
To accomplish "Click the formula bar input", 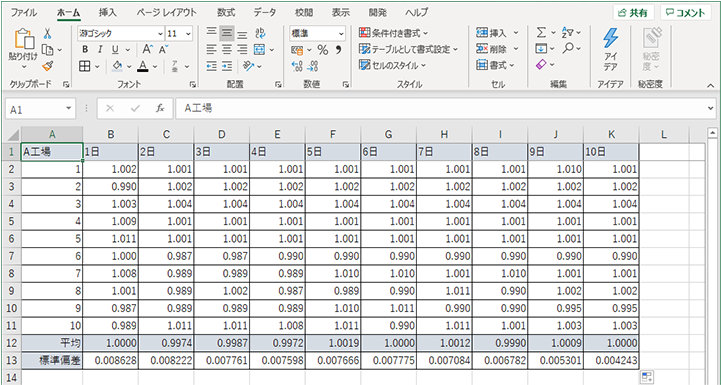I will tap(441, 109).
